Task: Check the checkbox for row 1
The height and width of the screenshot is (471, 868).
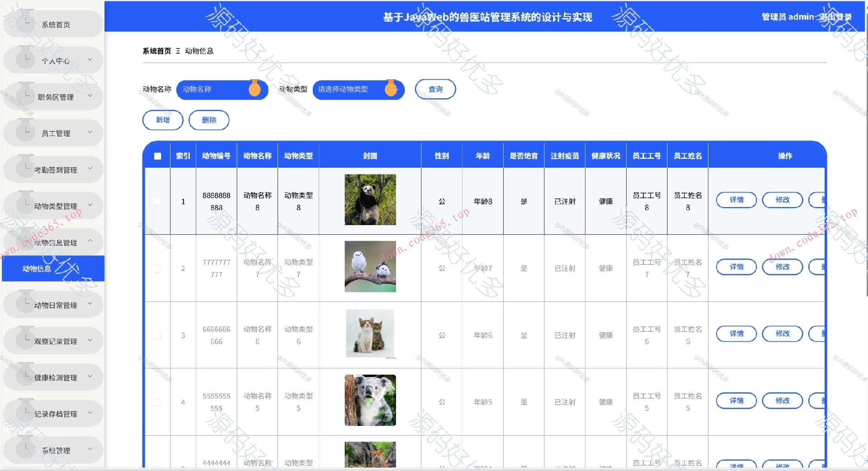Action: [157, 201]
